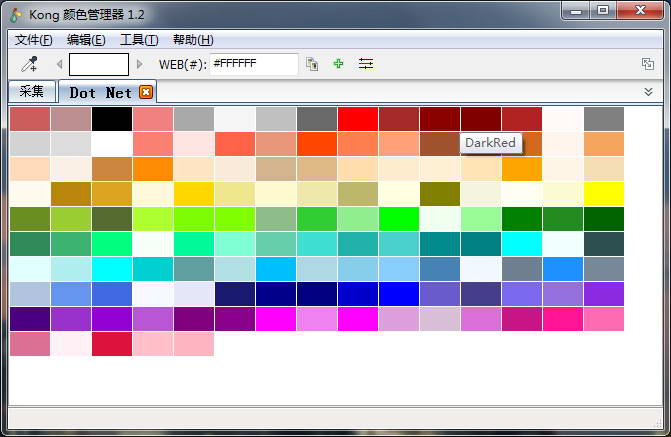Image resolution: width=671 pixels, height=437 pixels.
Task: Pick the dark green swatch ending fifth row
Action: point(604,219)
